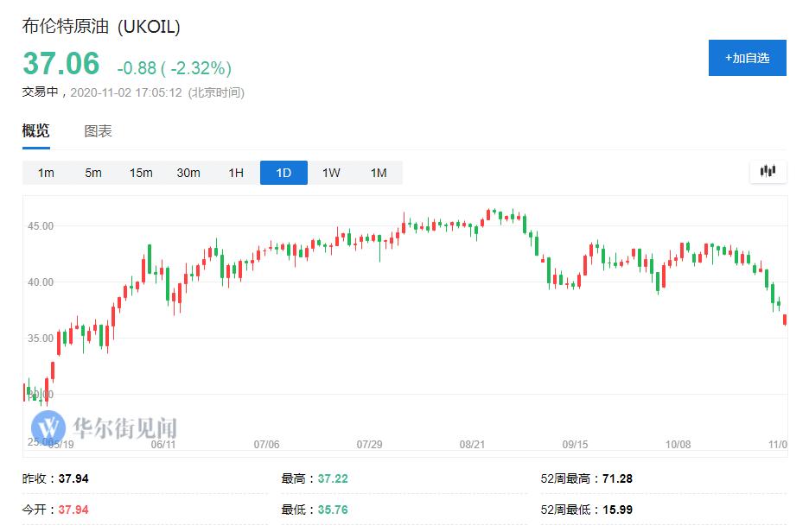Click the 07/06 date on the axis
Viewport: 809px width, 532px height.
click(266, 444)
